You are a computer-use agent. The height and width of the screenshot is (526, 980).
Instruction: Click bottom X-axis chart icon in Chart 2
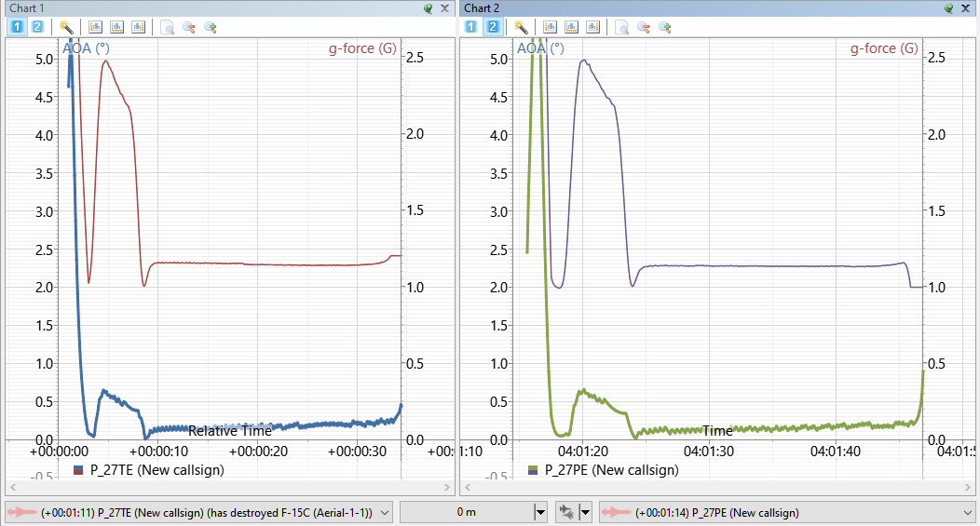571,27
